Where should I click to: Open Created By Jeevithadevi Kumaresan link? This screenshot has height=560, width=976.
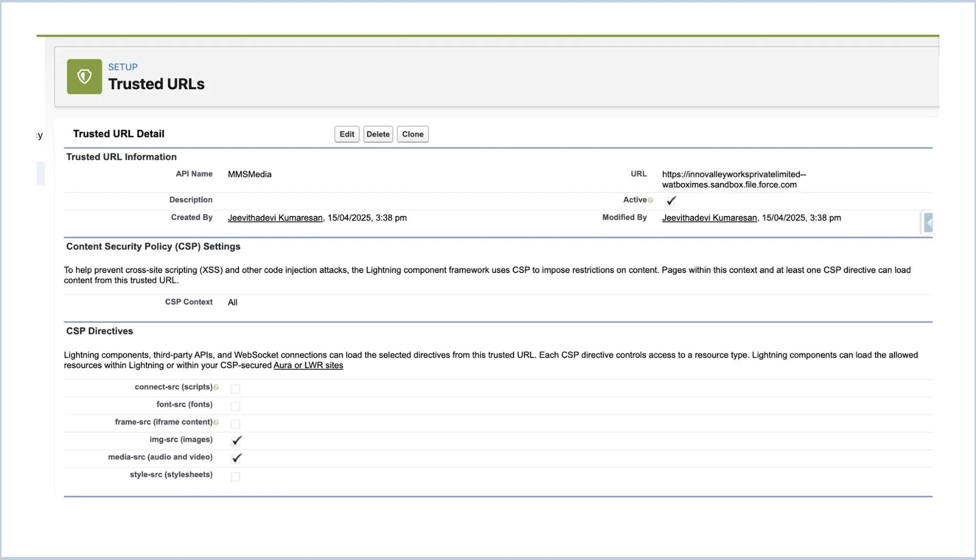275,218
